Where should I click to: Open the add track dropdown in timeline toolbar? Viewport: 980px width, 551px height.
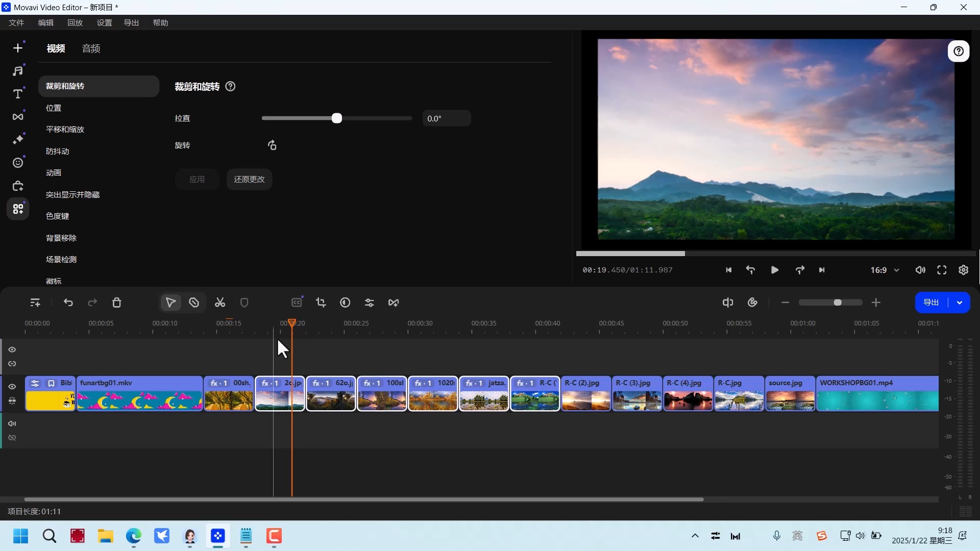coord(35,303)
